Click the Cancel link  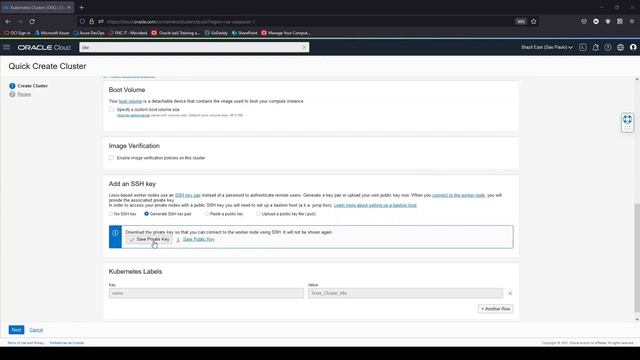point(36,330)
